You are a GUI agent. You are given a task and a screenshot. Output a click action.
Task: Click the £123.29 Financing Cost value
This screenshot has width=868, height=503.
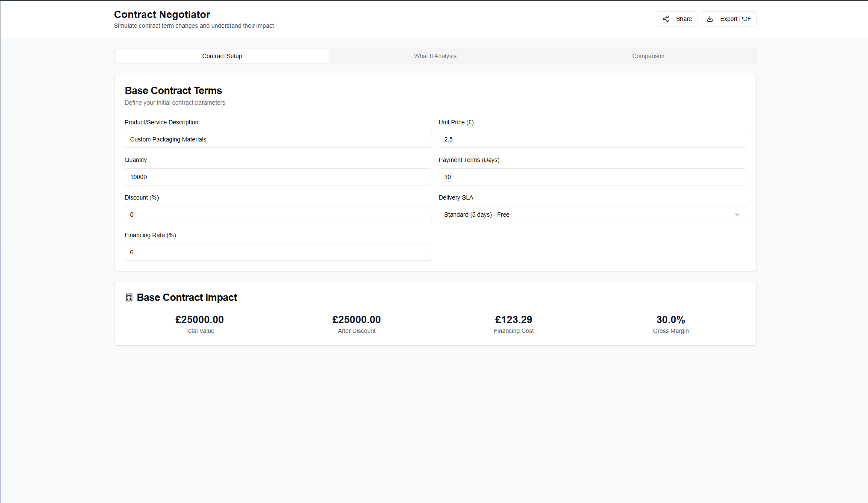pos(513,320)
